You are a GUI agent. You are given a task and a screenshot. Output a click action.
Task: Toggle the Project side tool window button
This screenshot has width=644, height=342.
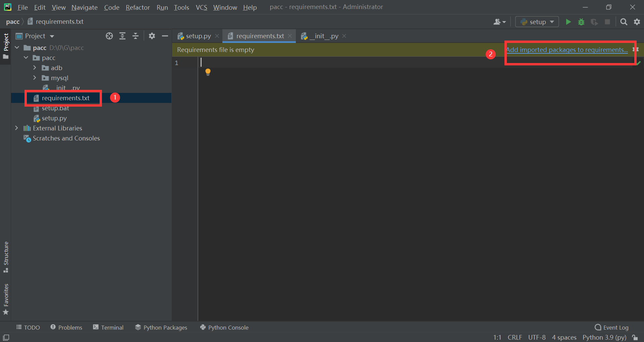click(6, 46)
